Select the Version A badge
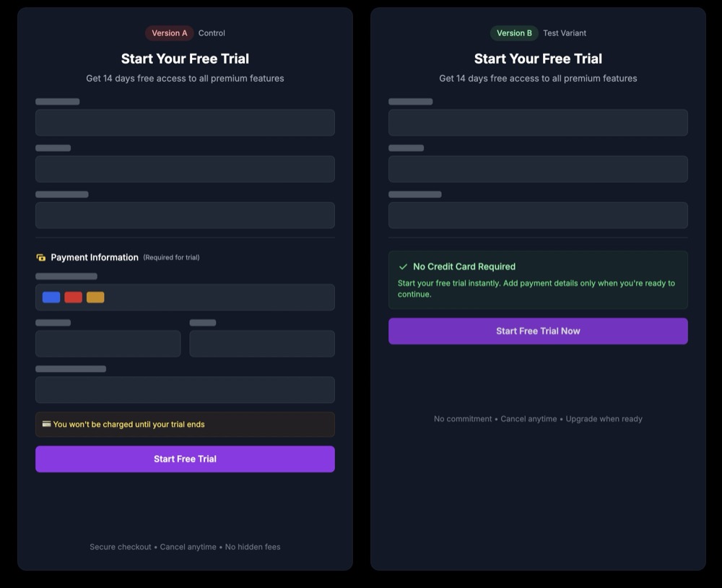Viewport: 722px width, 588px height. [169, 33]
